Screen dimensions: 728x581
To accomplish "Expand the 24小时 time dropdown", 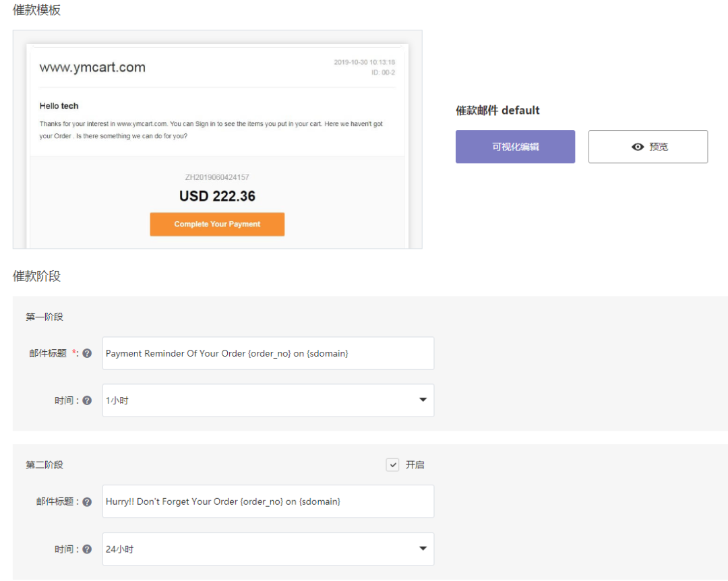I will click(268, 549).
